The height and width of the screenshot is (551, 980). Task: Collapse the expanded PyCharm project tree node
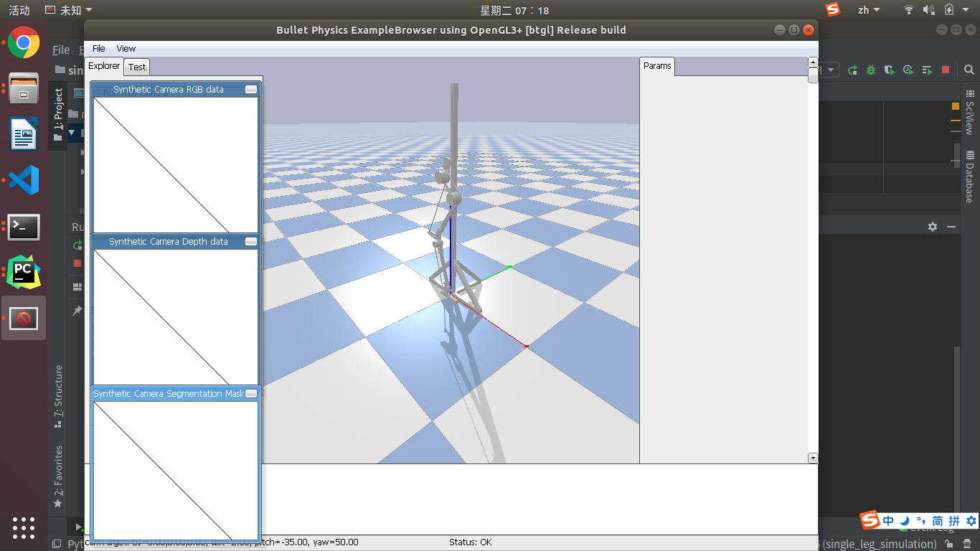coord(72,133)
